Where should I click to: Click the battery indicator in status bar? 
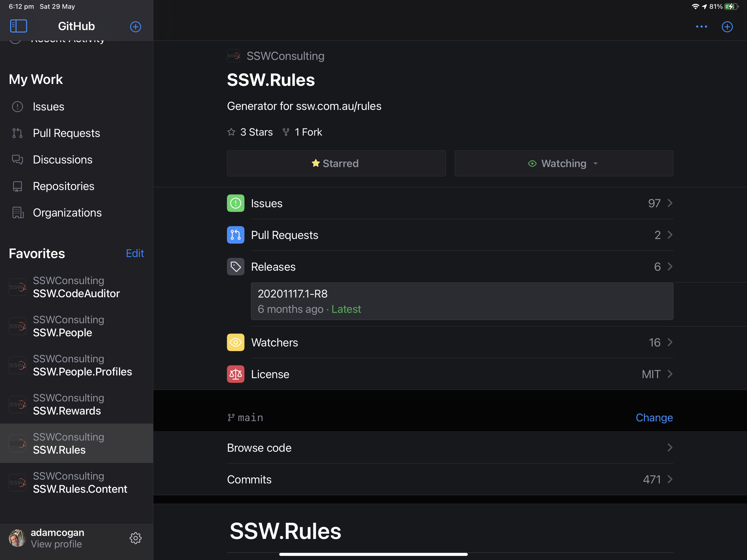pos(731,6)
